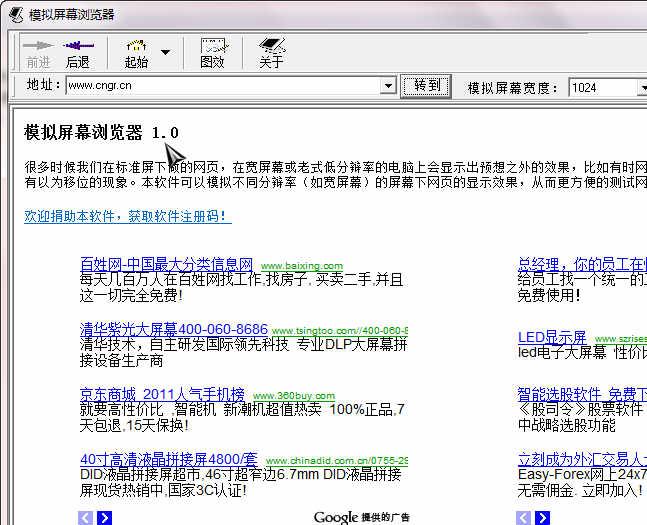Click the 前进 forward arrow icon
This screenshot has height=525, width=647.
pos(38,46)
